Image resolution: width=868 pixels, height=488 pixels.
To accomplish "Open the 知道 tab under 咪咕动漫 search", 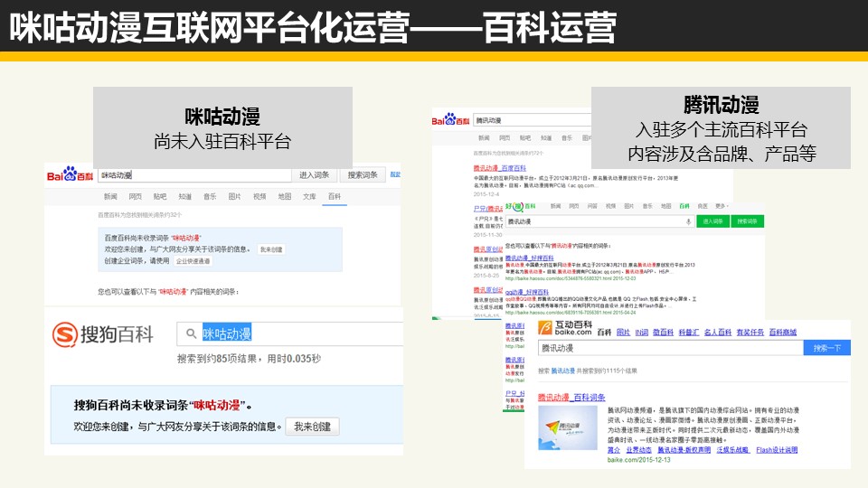I will 184,196.
